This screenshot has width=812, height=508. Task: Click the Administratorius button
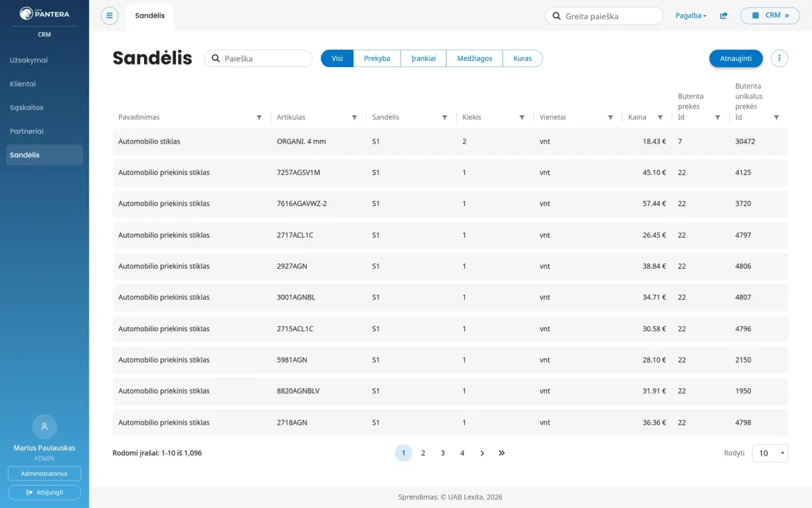[45, 473]
